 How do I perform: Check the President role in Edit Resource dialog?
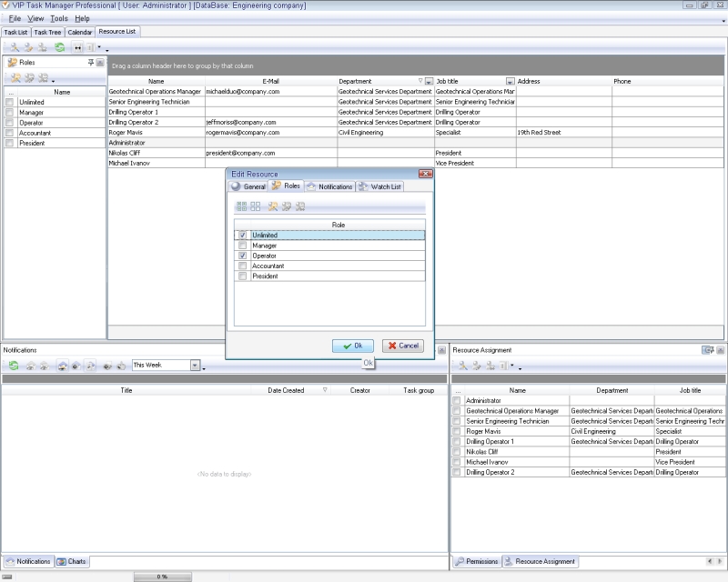tap(242, 276)
